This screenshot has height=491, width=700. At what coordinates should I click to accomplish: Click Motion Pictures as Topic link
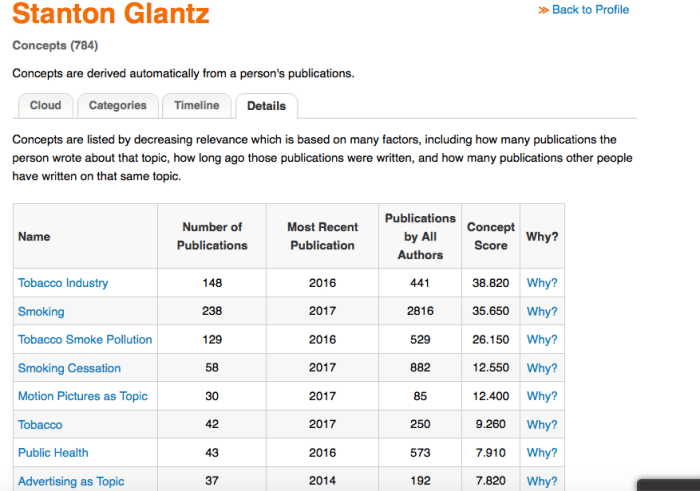point(82,396)
